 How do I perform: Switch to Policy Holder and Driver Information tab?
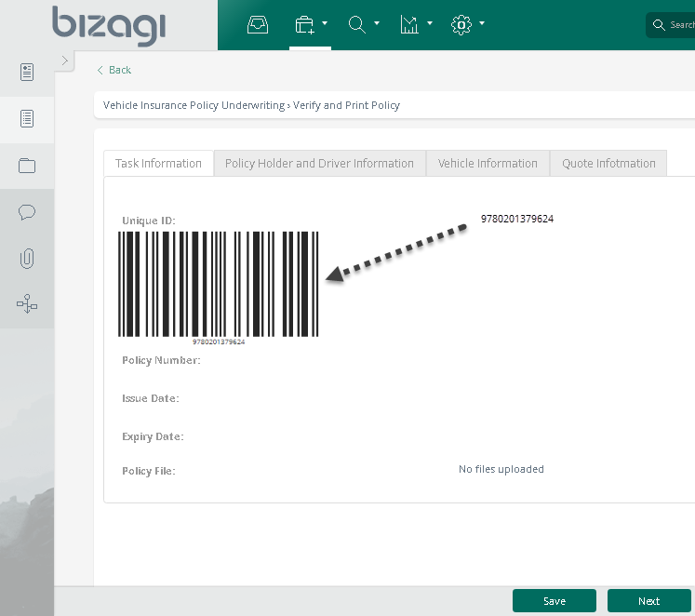[x=319, y=164]
